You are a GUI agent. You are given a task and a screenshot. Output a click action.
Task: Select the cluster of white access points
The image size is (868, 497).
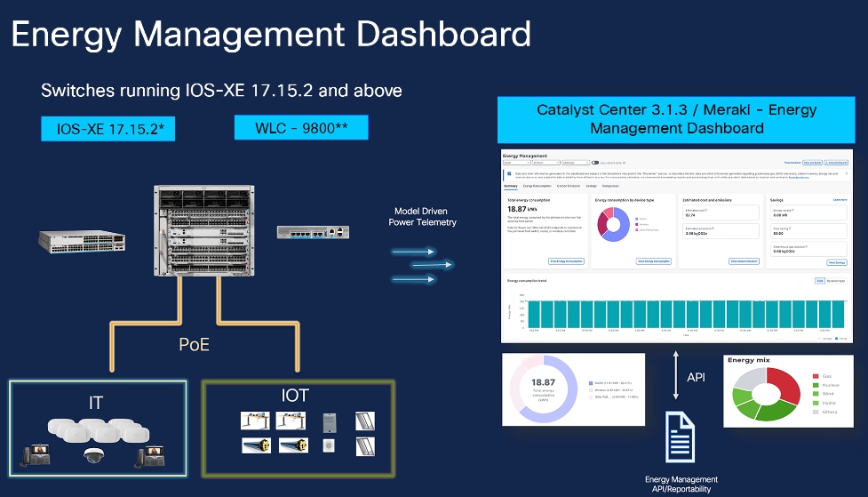point(99,430)
